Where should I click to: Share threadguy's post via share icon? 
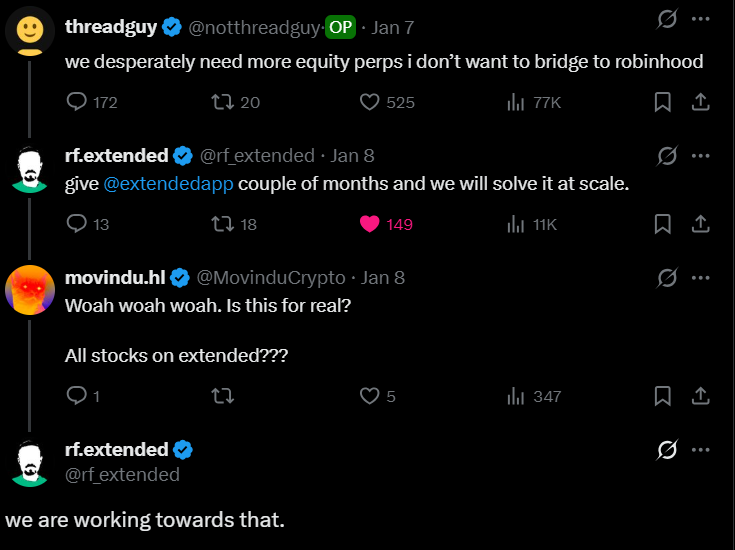(x=700, y=102)
